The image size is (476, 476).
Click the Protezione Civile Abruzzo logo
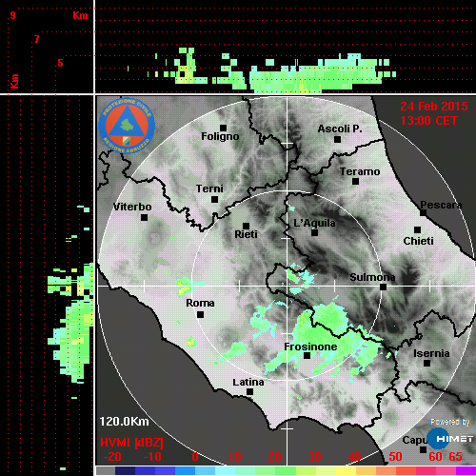click(127, 126)
